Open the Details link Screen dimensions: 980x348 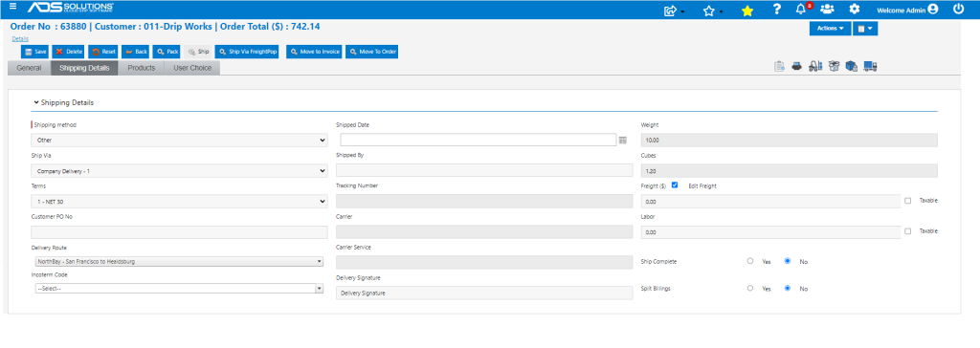coord(20,39)
